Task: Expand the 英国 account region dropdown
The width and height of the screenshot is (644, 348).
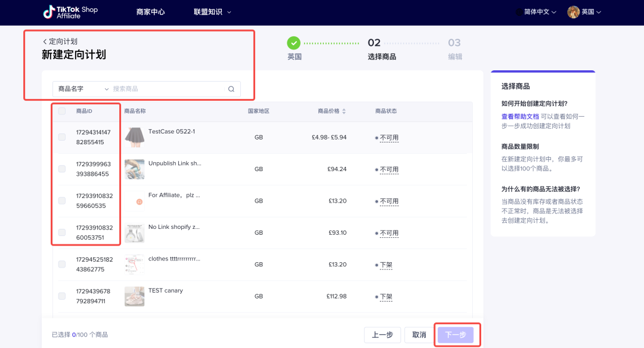Action: pos(591,12)
